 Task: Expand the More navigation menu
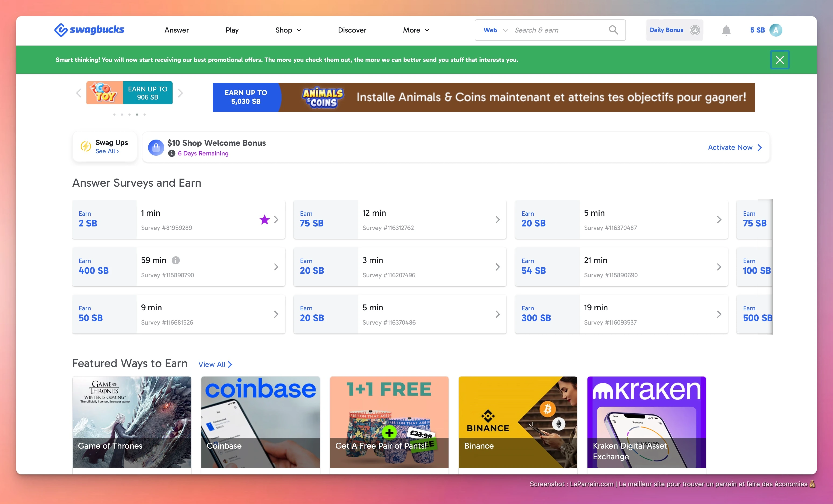415,30
